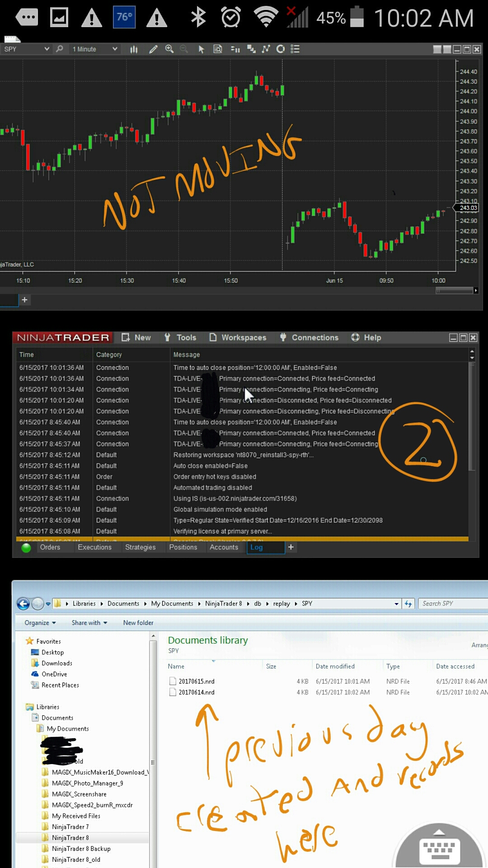Switch to the Orders tab
Screen dimensions: 488x868
click(50, 547)
